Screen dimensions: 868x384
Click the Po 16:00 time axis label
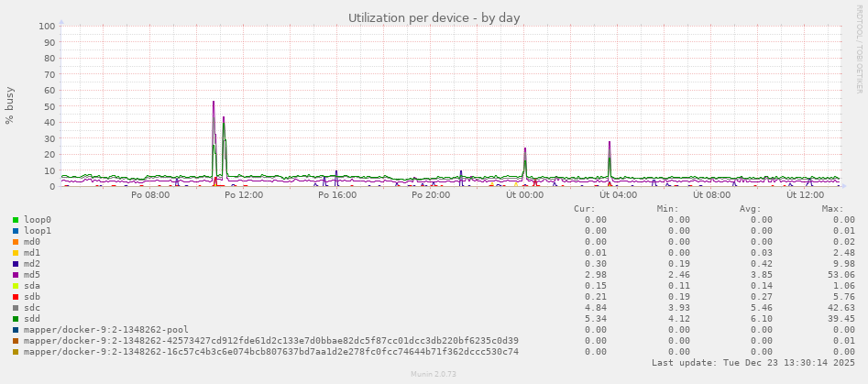click(x=337, y=195)
